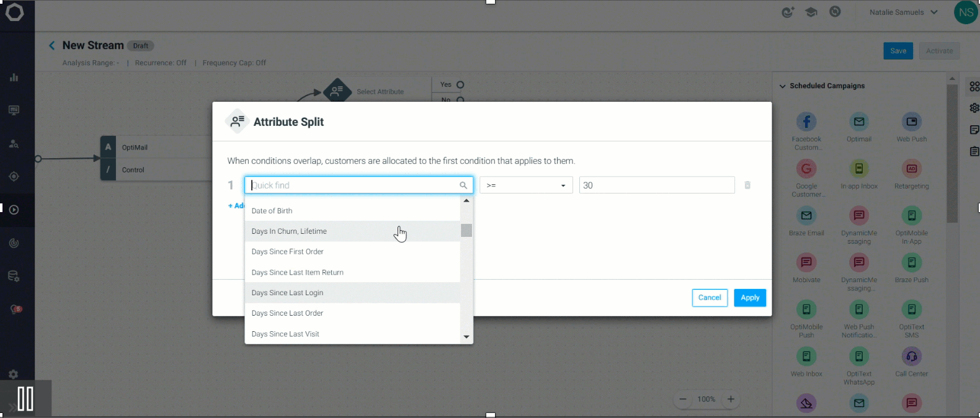
Task: Select the OptiText SMS campaign icon
Action: point(912,309)
